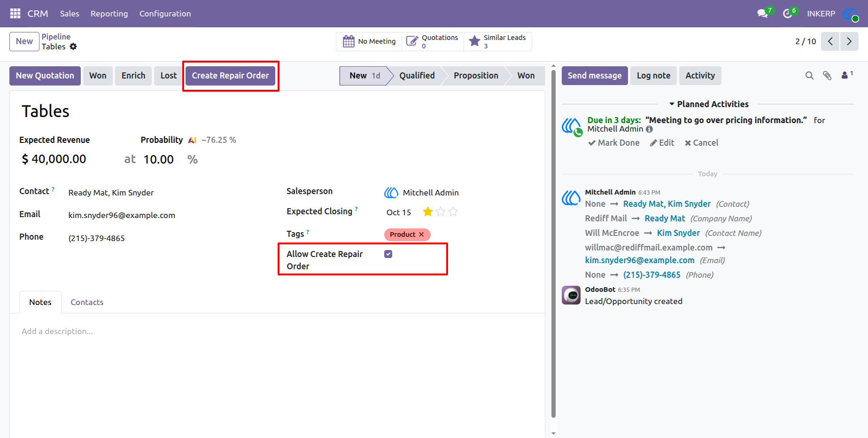Cancel the planned activity
868x438 pixels.
[701, 143]
